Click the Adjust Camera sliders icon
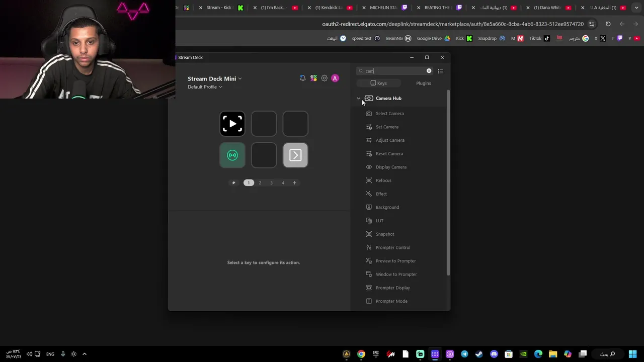The image size is (644, 362). coord(369,140)
